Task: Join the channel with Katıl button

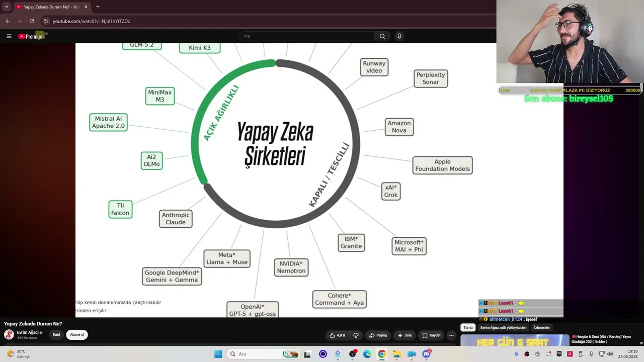Action: [x=56, y=334]
